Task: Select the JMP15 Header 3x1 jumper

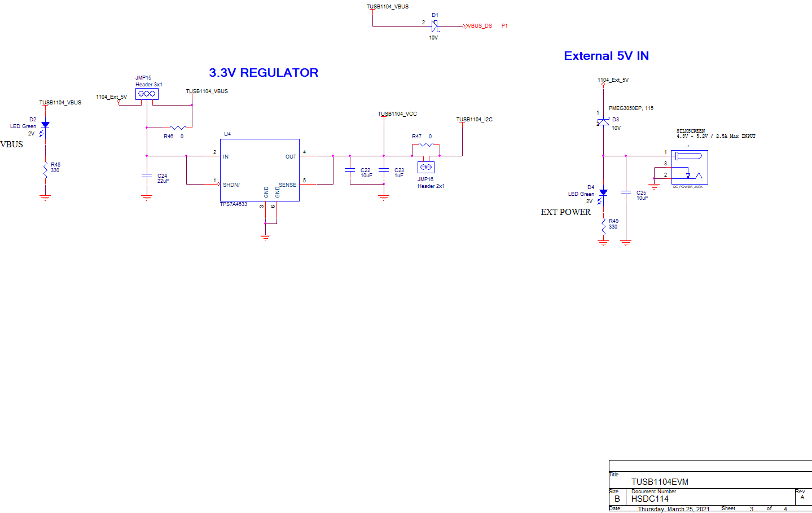Action: click(146, 93)
